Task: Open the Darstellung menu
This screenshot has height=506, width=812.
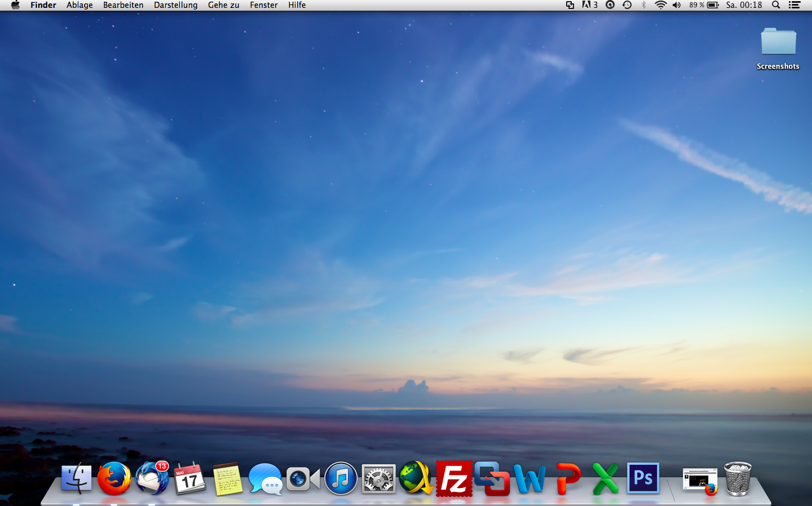Action: (x=175, y=5)
